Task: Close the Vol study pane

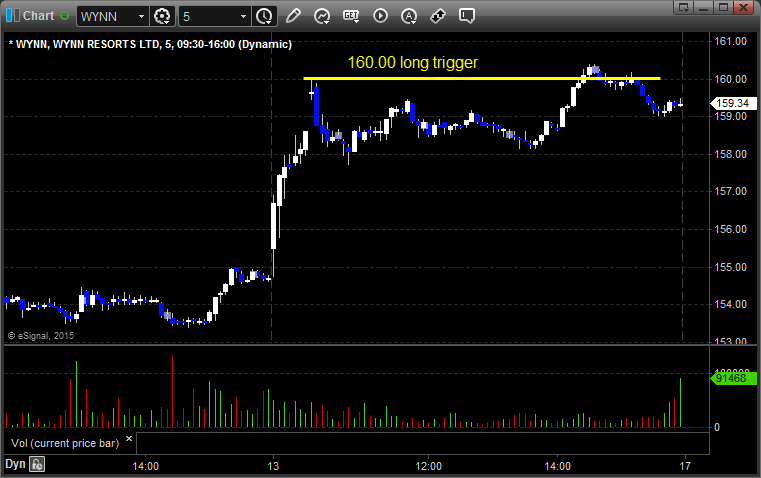Action: pos(129,439)
